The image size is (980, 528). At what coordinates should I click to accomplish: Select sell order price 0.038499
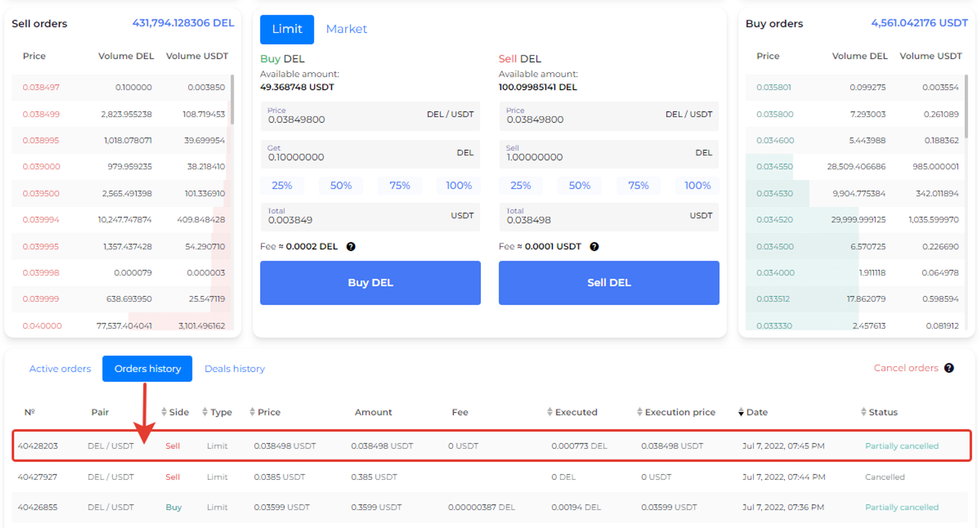pyautogui.click(x=41, y=114)
